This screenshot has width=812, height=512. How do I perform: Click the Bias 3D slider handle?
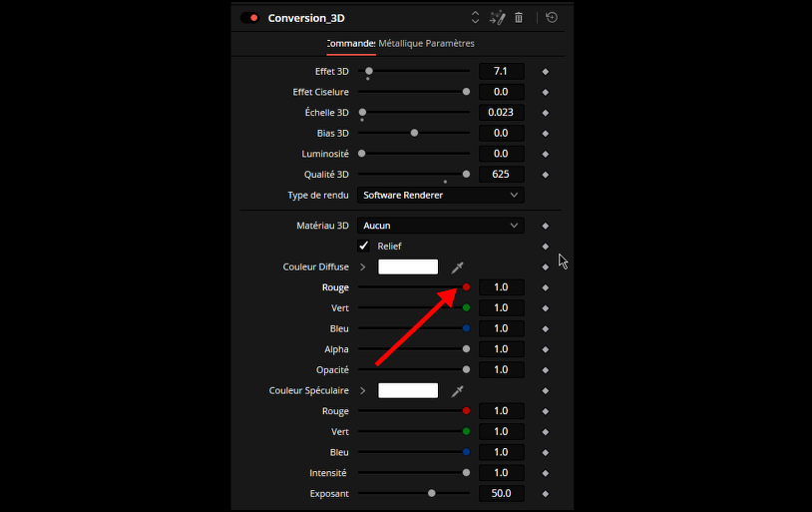(x=414, y=133)
